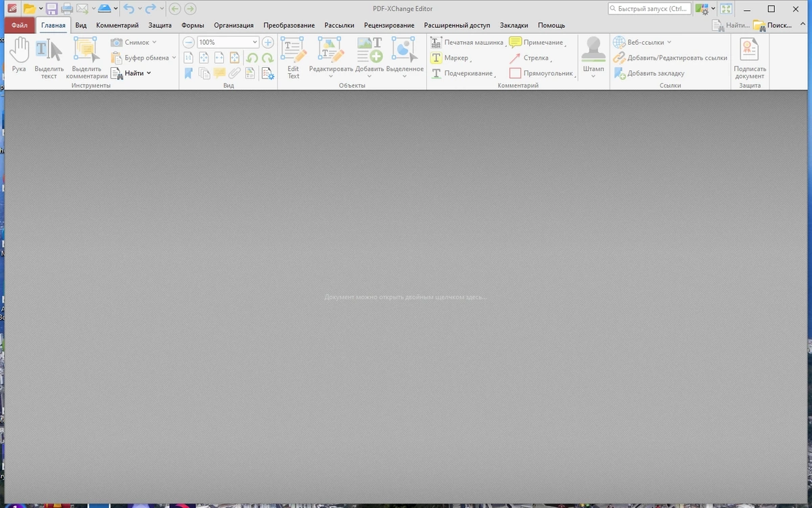
Task: Activate the Выделить текст tool
Action: click(x=49, y=58)
